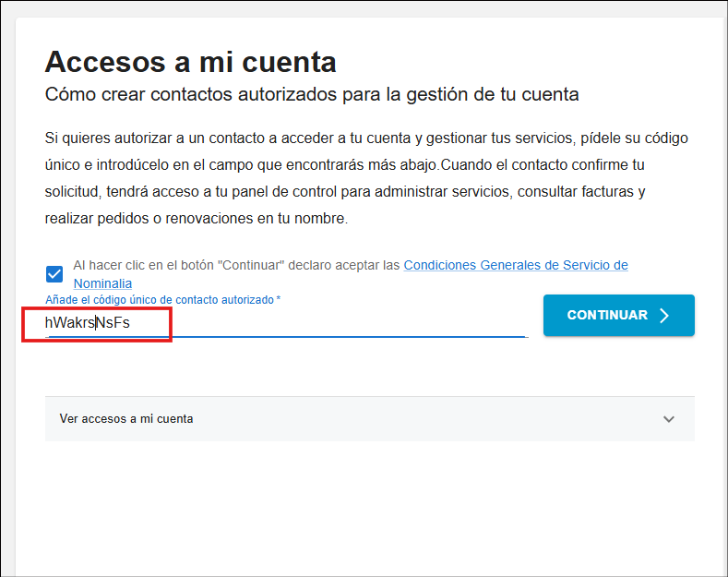Click the empty right part of the code field

click(x=415, y=323)
